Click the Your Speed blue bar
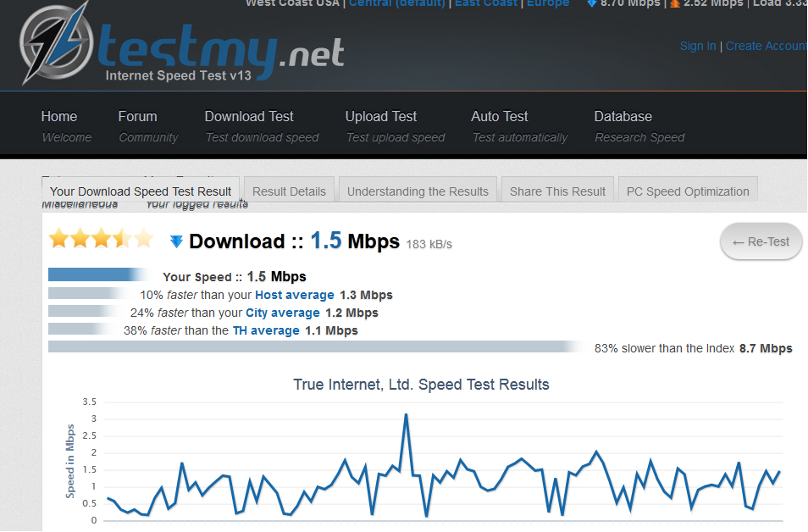The height and width of the screenshot is (532, 808). pyautogui.click(x=98, y=274)
